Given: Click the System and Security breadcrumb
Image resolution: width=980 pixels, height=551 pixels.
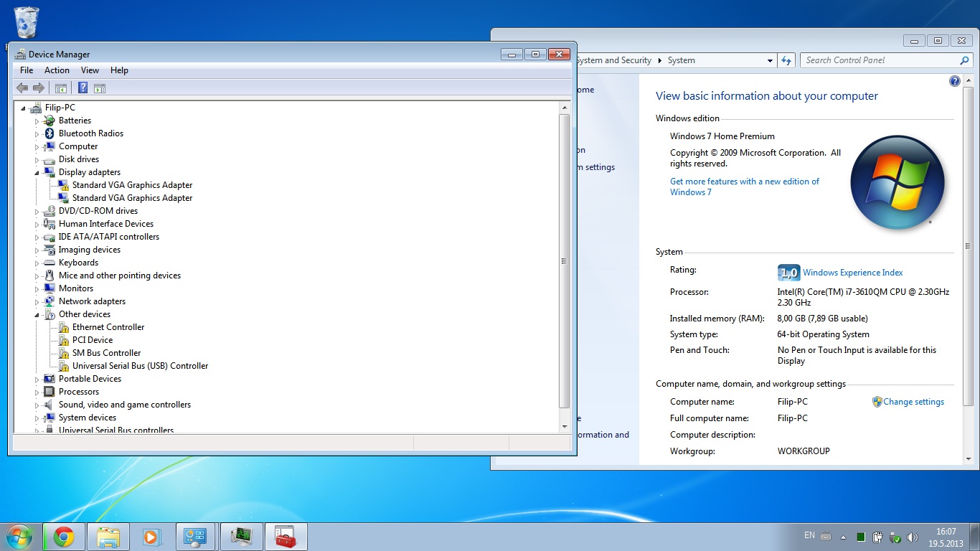Looking at the screenshot, I should tap(613, 60).
